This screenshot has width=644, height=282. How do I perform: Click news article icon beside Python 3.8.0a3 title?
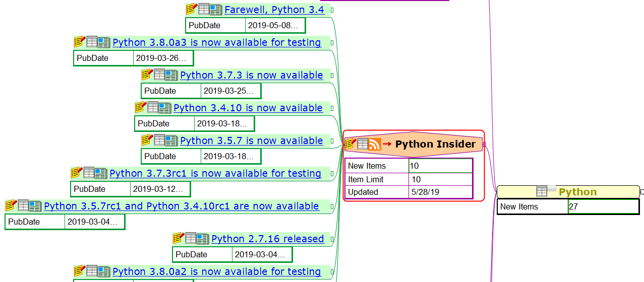click(x=104, y=42)
